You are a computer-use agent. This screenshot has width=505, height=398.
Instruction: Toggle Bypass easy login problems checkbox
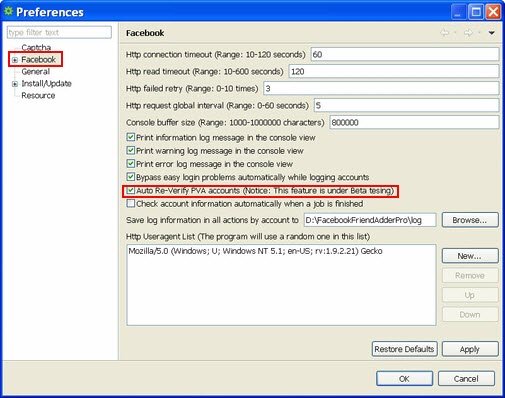[131, 177]
